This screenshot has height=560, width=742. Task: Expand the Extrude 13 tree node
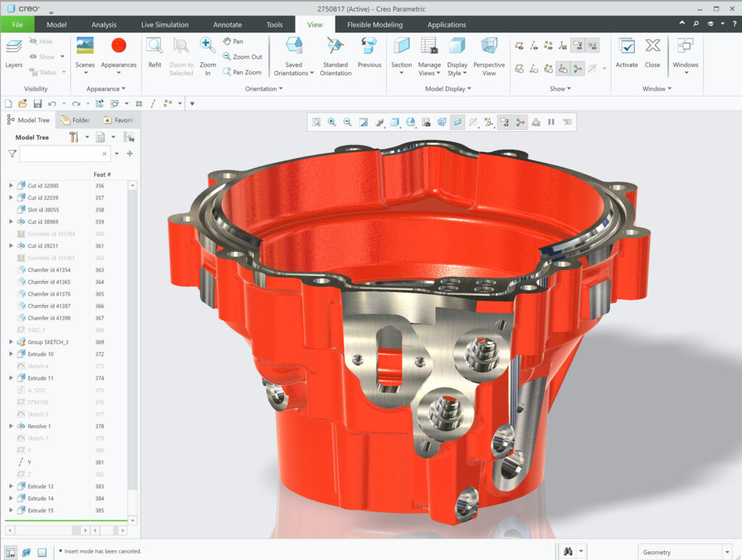tap(9, 486)
